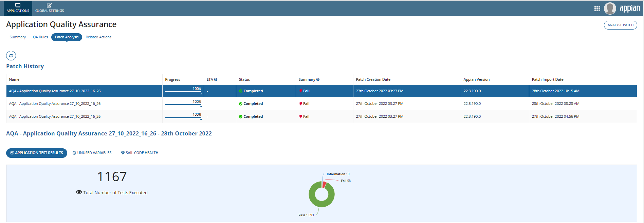Click 22.3.190.0 version in 08:28 AM row

tap(472, 104)
